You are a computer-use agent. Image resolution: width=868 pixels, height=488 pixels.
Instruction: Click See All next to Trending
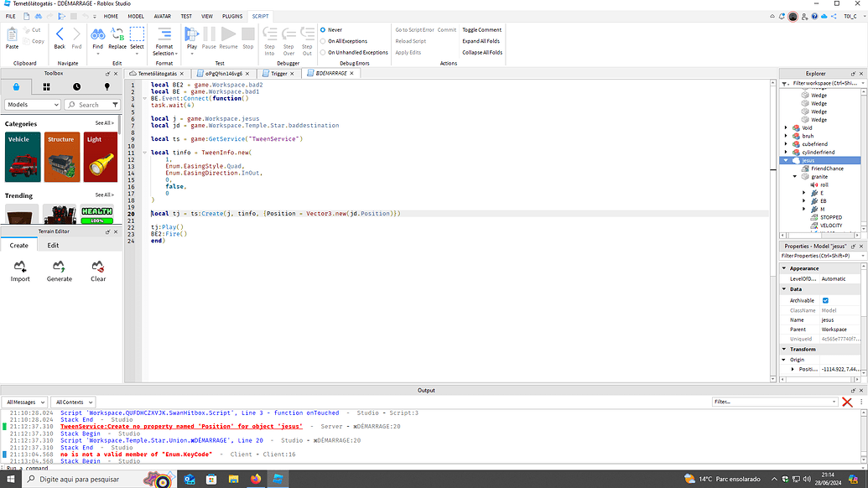click(104, 195)
